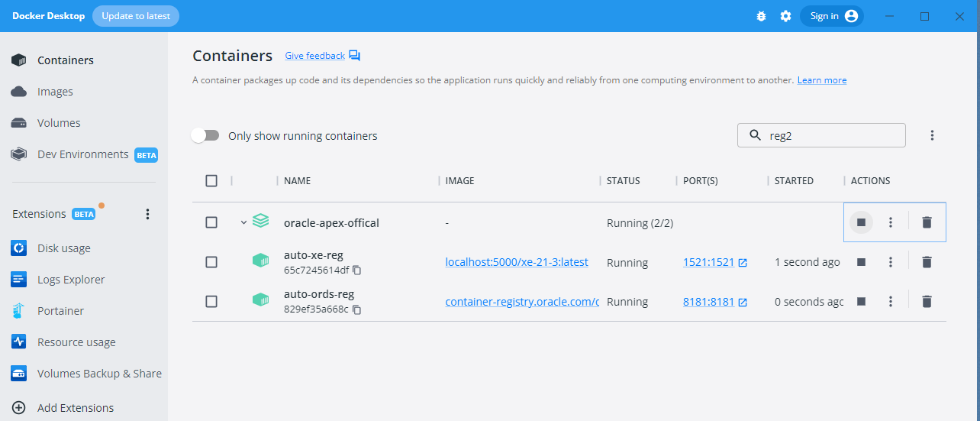Stop the auto-ords-reg container

tap(861, 302)
